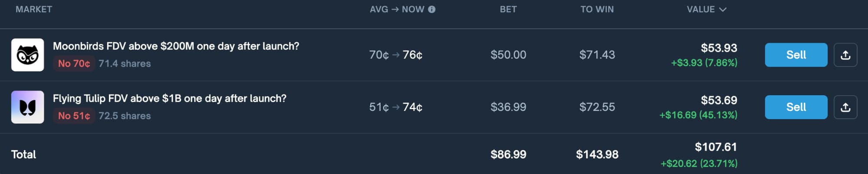Viewport: 868px width, 174px height.
Task: Share the Flying Tulip position icon
Action: (845, 107)
